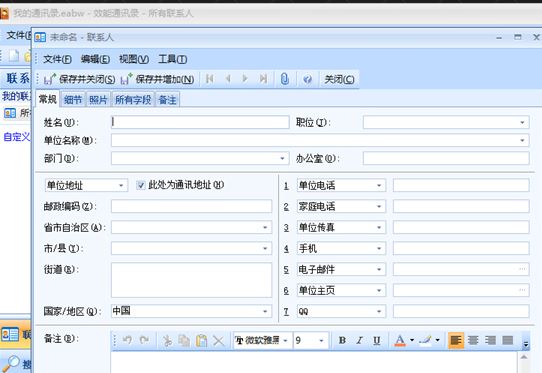The image size is (542, 373).
Task: Open notes toolbar overflow options arrow
Action: point(525,343)
